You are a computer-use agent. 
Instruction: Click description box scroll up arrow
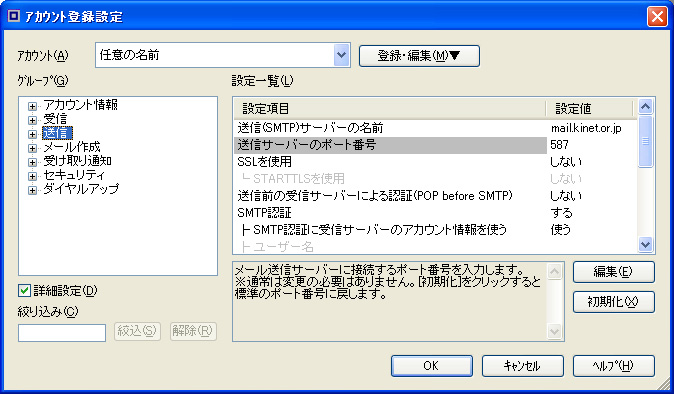tap(555, 272)
